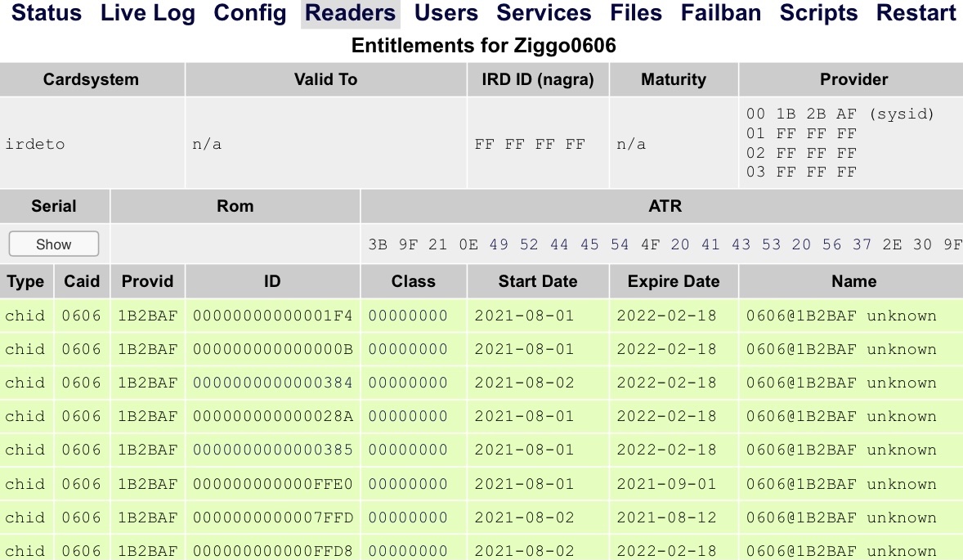The image size is (963, 560).
Task: Click the IRD ID (nagra) header
Action: [x=537, y=79]
